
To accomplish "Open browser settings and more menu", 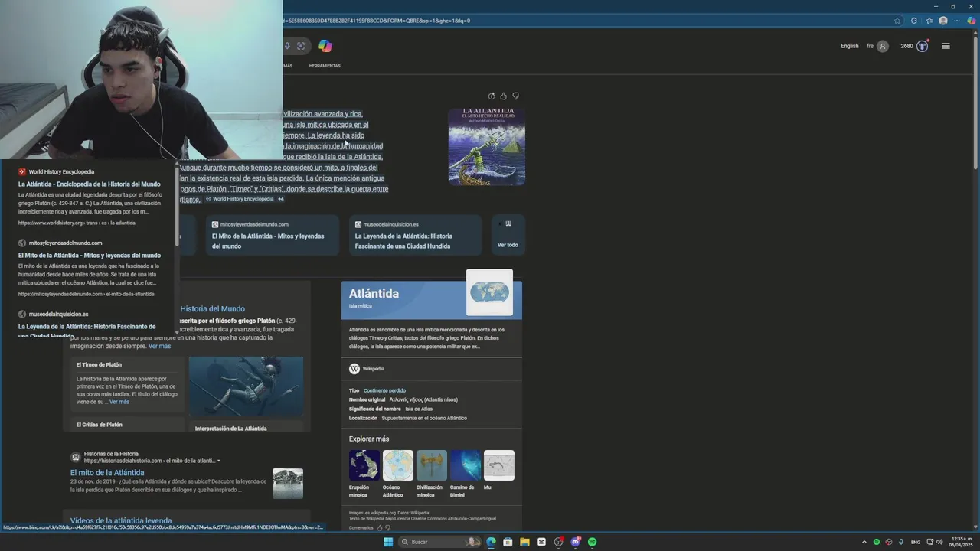I will point(957,21).
